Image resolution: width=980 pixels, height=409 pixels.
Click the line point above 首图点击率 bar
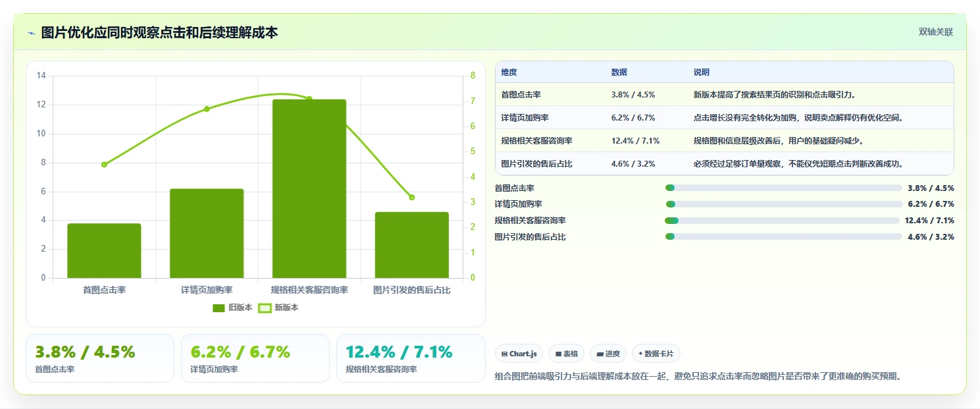(x=104, y=165)
